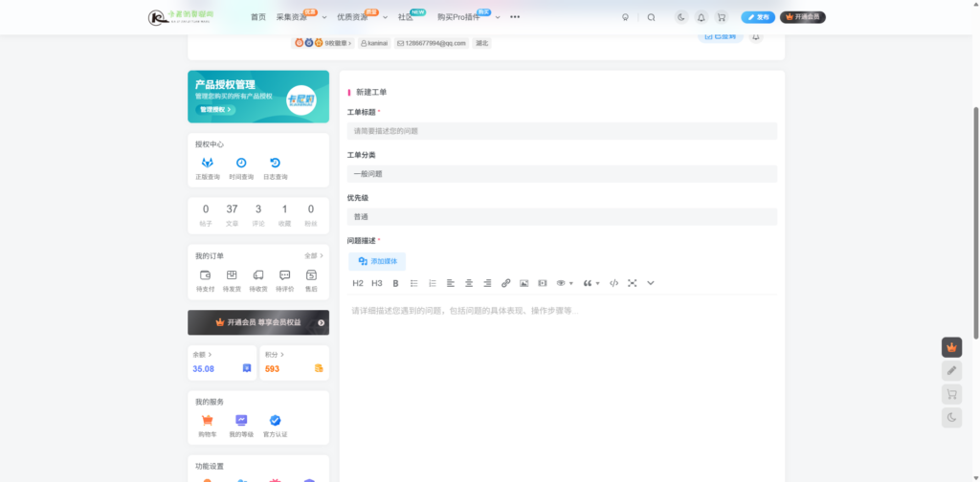Click the 添加媒体 button
Screen dimensions: 980x482
377,261
